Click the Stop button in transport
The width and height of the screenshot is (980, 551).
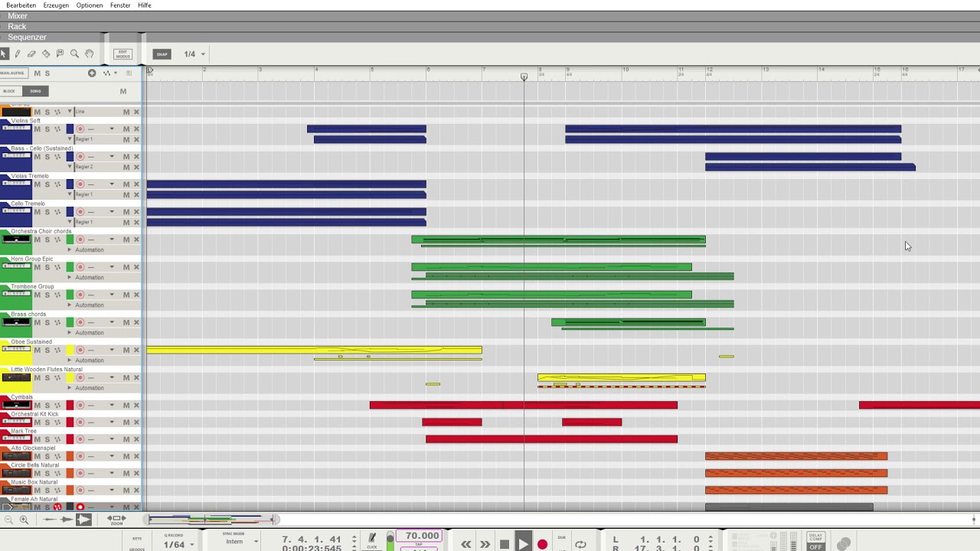[x=504, y=544]
